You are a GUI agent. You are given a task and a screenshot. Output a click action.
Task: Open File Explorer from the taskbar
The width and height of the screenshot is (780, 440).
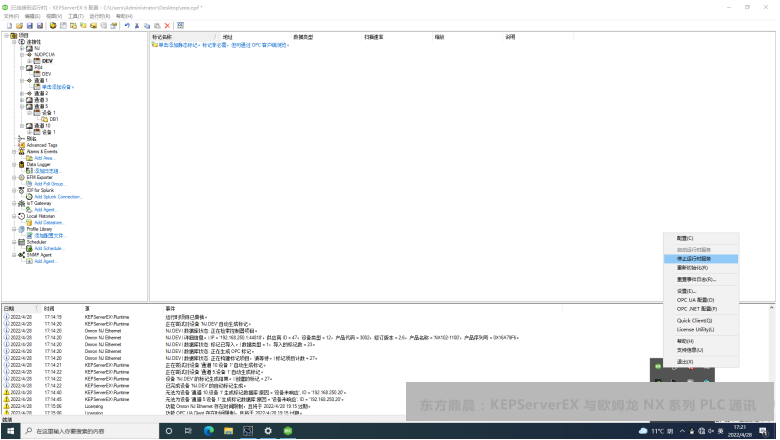coord(228,431)
